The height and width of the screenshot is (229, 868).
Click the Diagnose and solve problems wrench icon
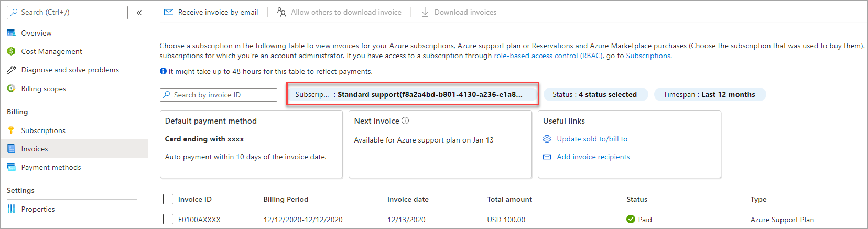click(x=11, y=70)
